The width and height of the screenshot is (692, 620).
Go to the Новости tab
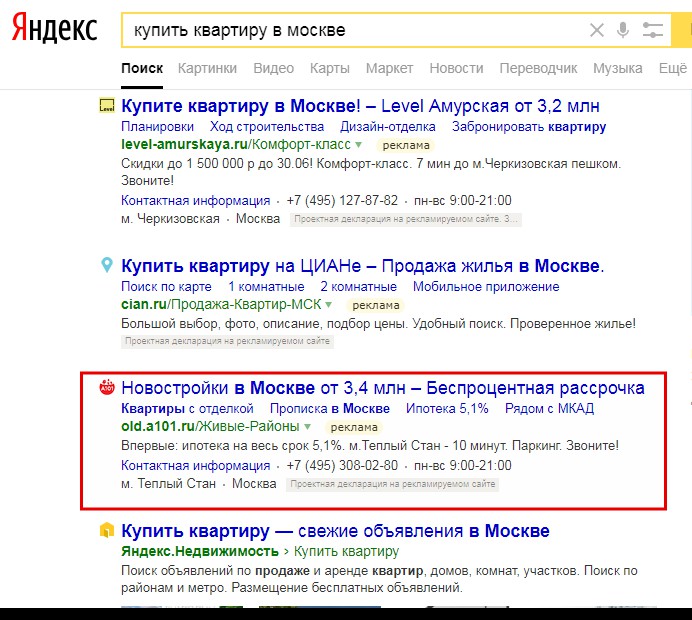pos(456,68)
